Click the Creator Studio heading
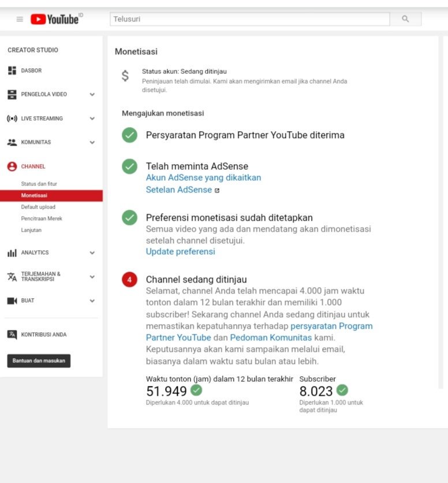 coord(33,50)
